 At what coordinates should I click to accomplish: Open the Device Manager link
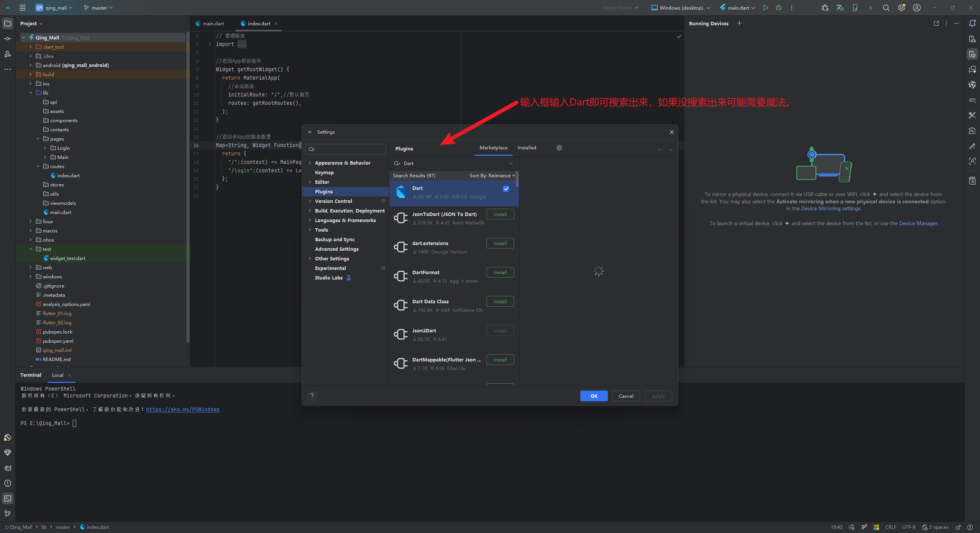click(918, 223)
